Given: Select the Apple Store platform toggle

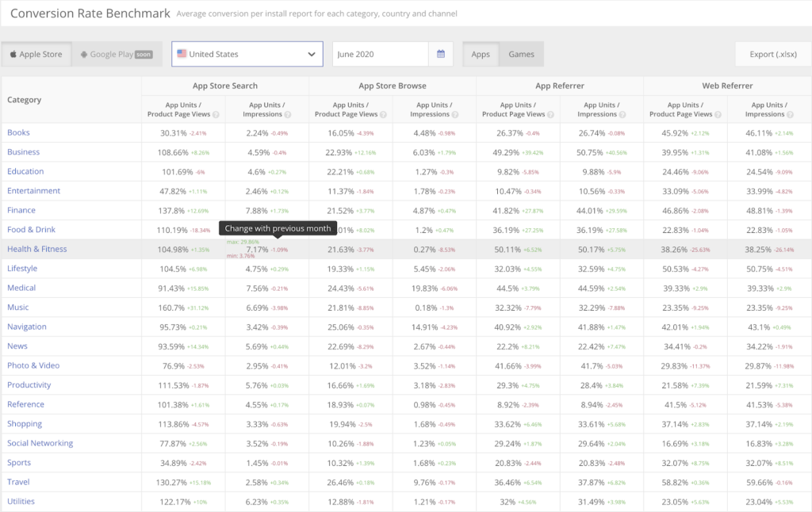Looking at the screenshot, I should pyautogui.click(x=36, y=54).
